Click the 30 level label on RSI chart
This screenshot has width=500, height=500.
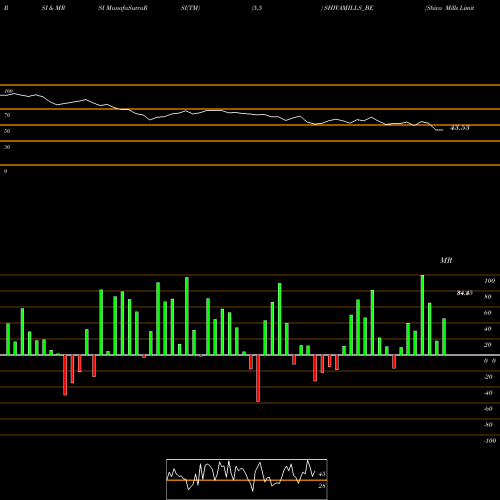coord(7,147)
